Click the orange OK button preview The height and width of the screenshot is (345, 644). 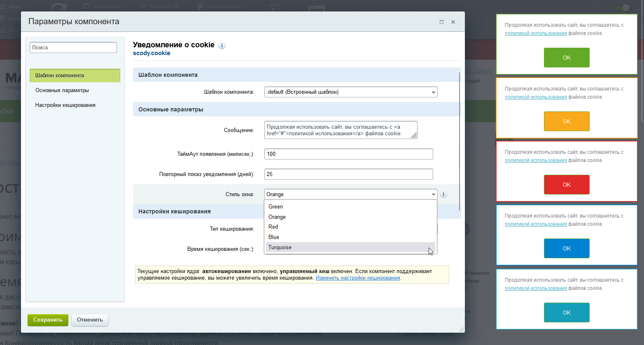[x=567, y=121]
